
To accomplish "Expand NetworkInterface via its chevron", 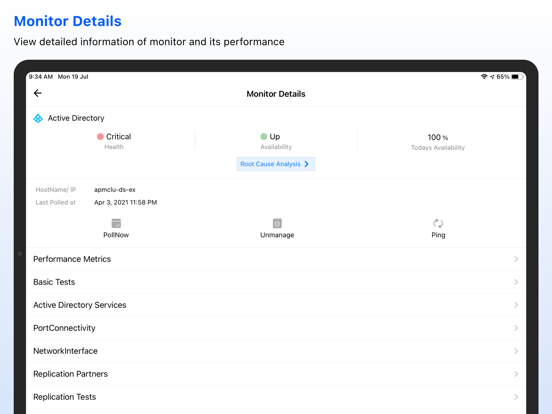I will click(x=516, y=351).
